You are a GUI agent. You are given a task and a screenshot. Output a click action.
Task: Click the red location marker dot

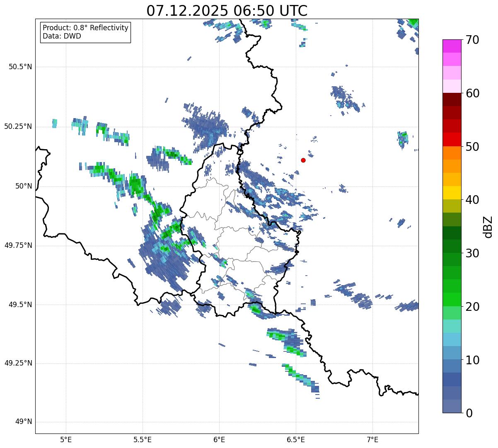click(303, 160)
